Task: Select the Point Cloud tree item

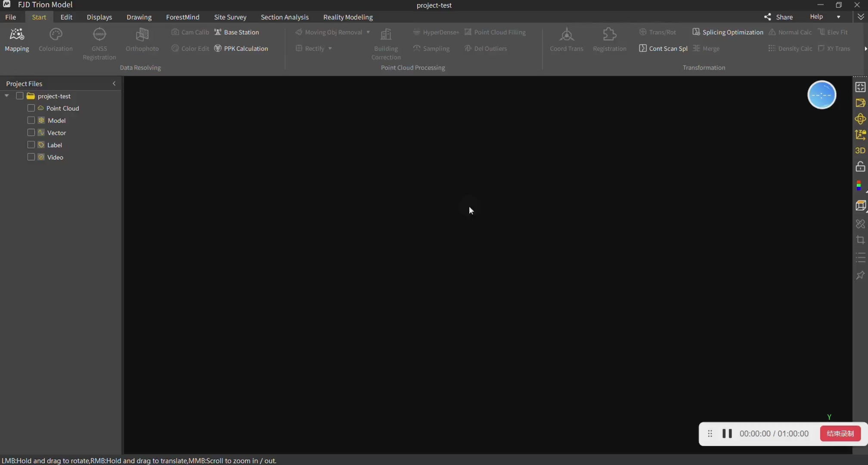Action: tap(63, 108)
